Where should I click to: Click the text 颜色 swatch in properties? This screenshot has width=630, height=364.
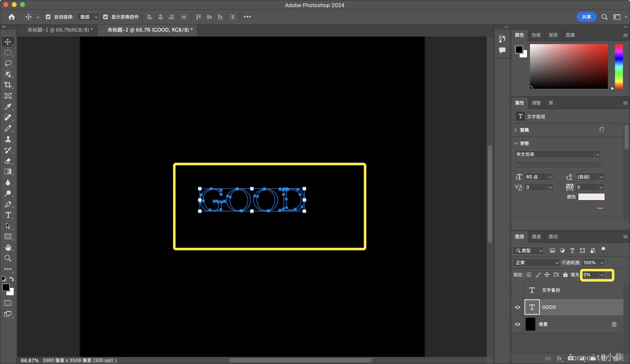point(591,197)
